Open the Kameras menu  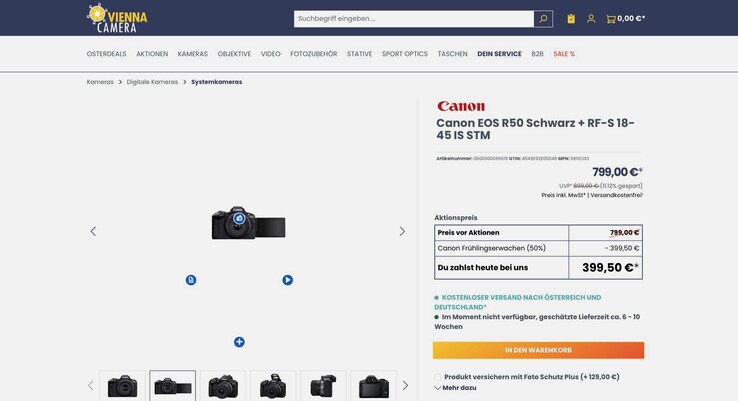click(193, 54)
